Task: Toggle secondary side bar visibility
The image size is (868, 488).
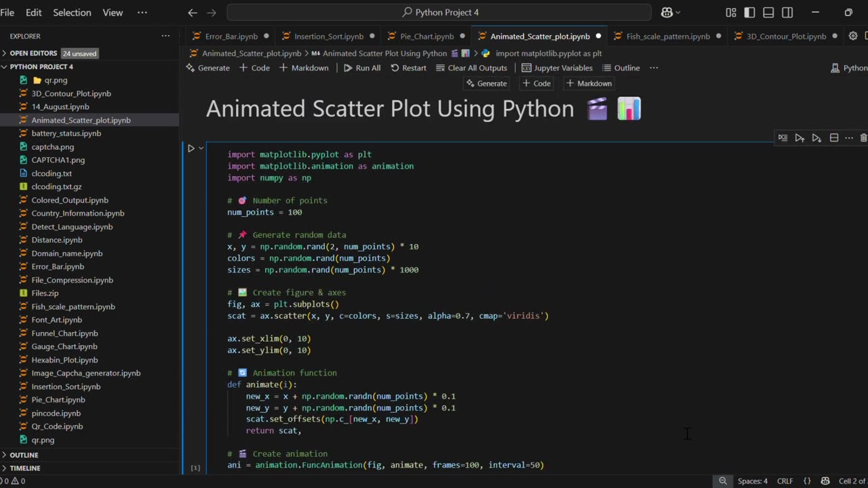Action: tap(787, 12)
